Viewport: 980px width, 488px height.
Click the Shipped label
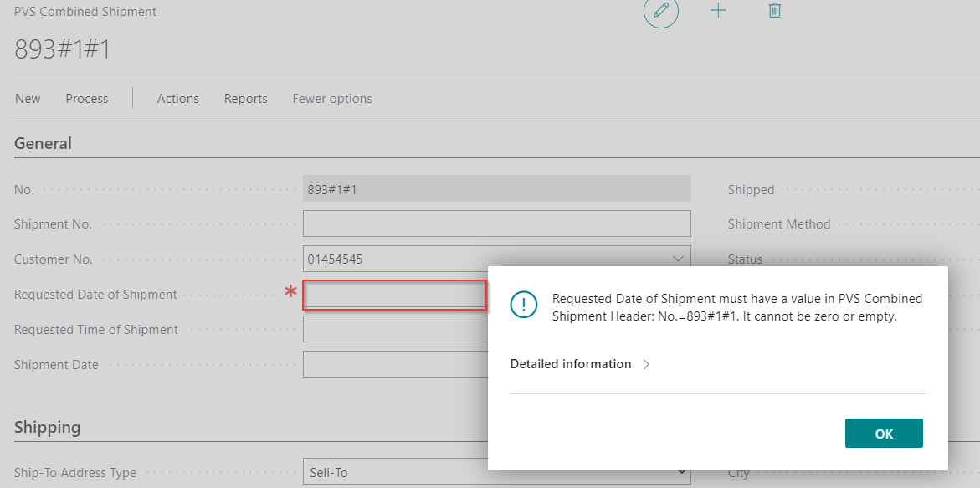(x=752, y=190)
